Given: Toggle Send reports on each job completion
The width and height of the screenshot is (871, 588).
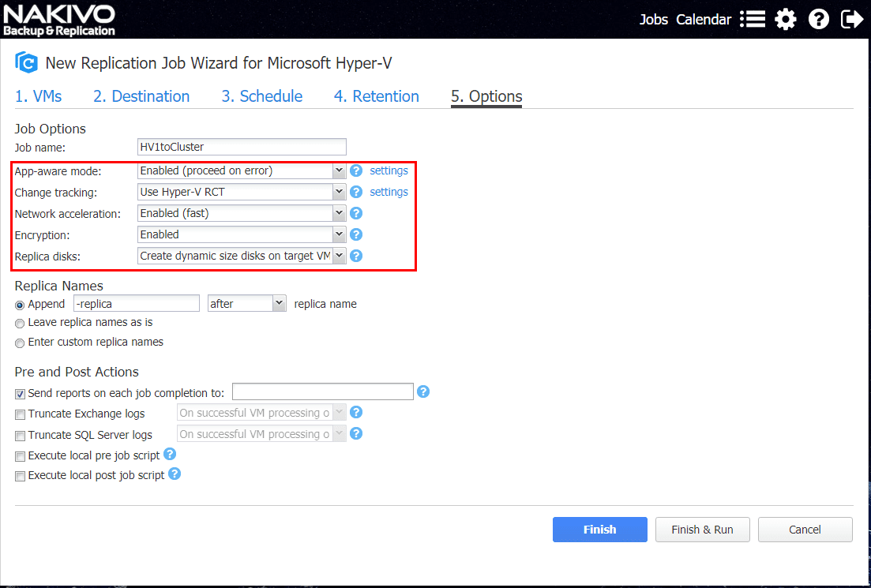Looking at the screenshot, I should tap(20, 393).
